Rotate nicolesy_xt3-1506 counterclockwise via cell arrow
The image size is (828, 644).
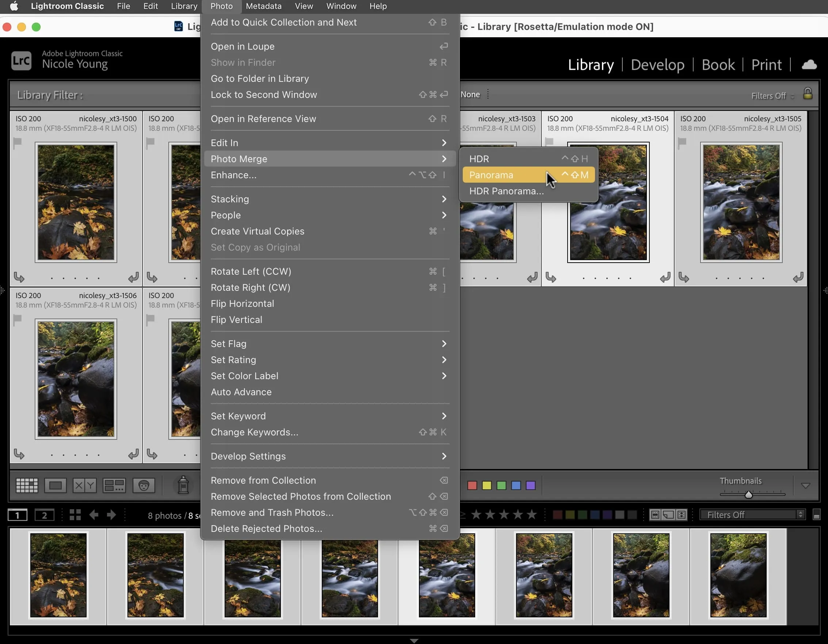pos(19,454)
